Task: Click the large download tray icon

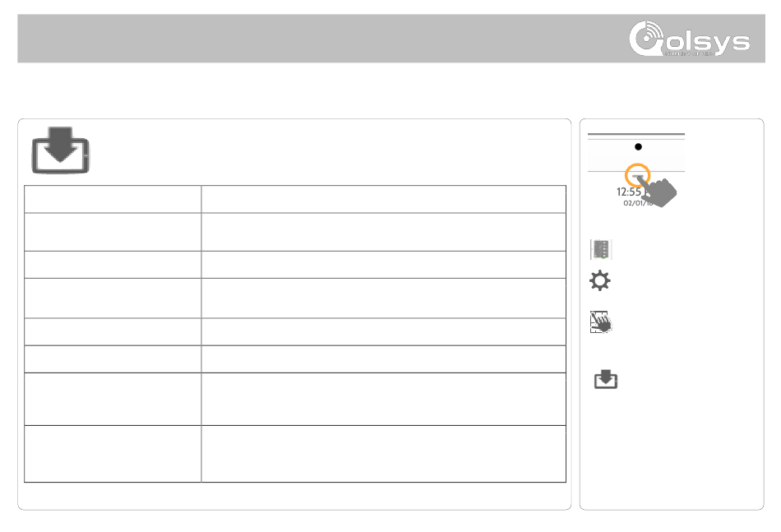Action: tap(61, 150)
